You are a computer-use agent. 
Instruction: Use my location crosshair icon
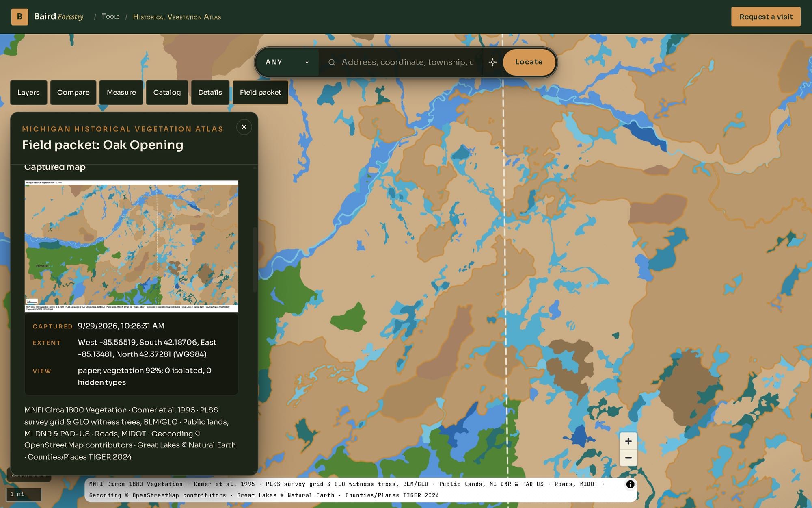[x=492, y=62]
